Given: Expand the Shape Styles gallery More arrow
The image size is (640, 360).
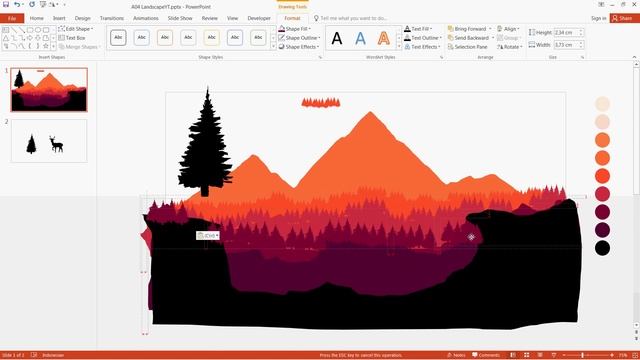Looking at the screenshot, I should pos(273,47).
